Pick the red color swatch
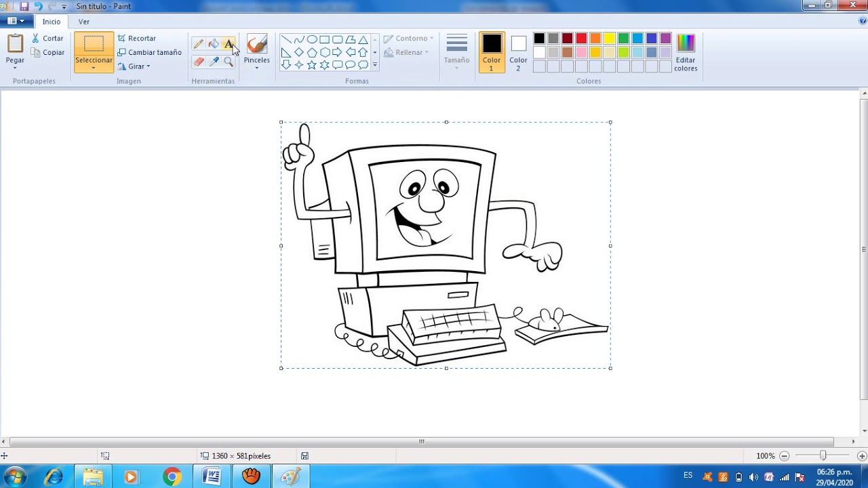 pos(581,39)
